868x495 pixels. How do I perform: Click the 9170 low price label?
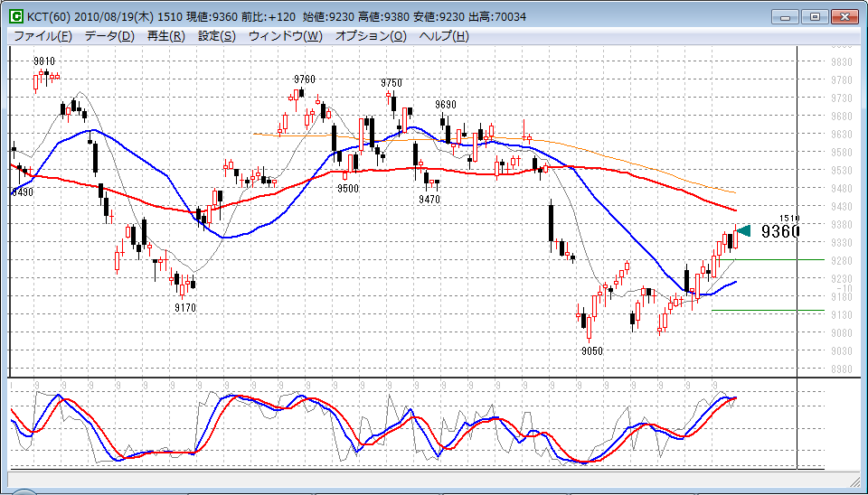pyautogui.click(x=185, y=308)
